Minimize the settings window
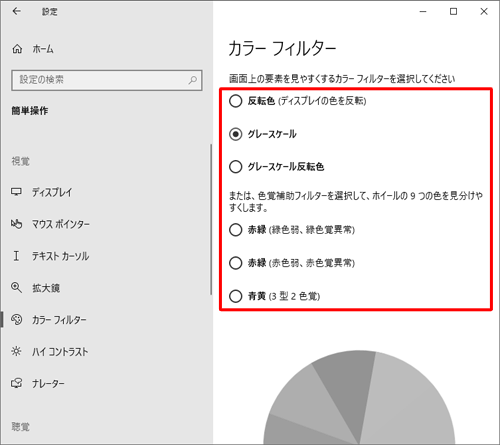Image resolution: width=500 pixels, height=445 pixels. (x=423, y=11)
